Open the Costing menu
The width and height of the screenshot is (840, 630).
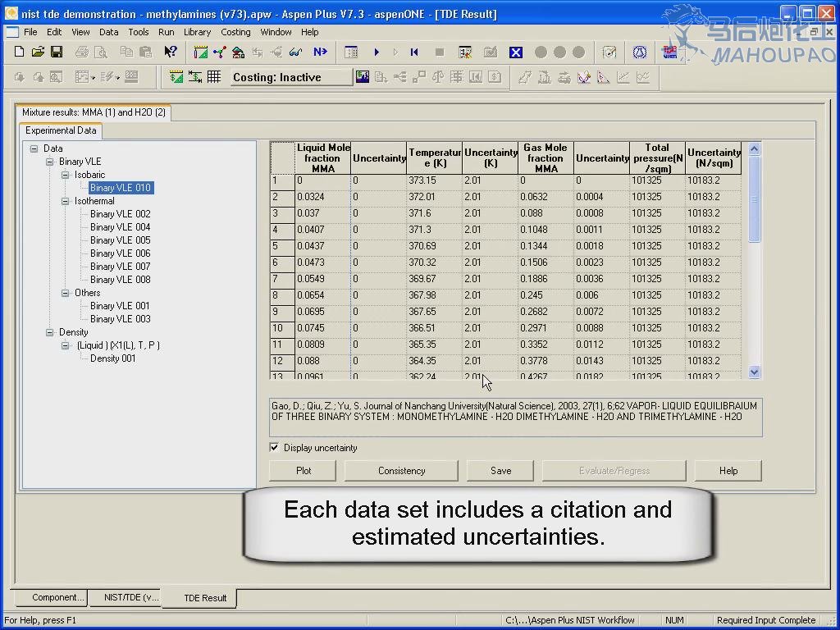pos(235,32)
